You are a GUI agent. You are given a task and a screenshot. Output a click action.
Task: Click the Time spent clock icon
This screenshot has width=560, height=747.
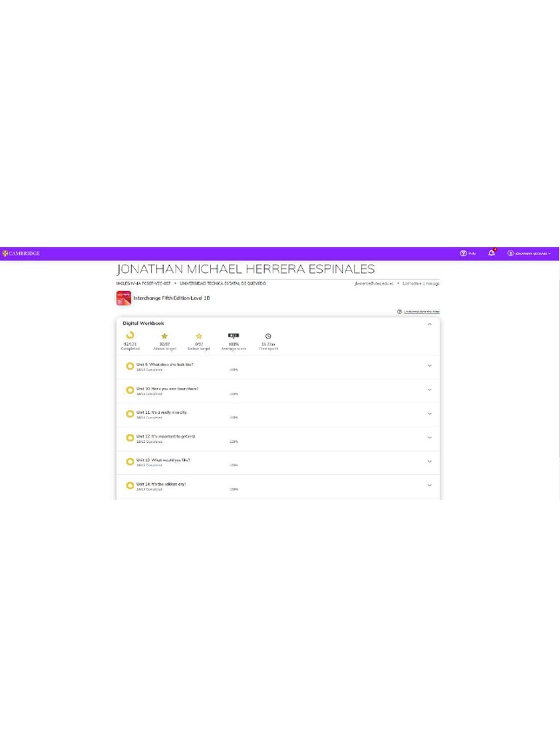[x=268, y=336]
